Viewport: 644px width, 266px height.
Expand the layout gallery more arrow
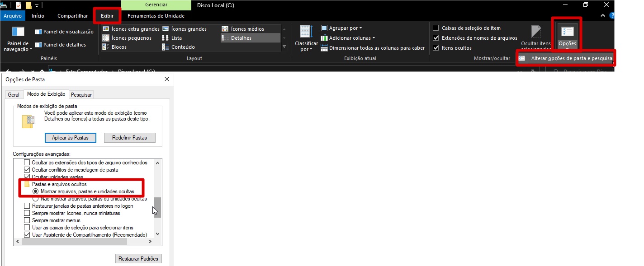tap(284, 47)
